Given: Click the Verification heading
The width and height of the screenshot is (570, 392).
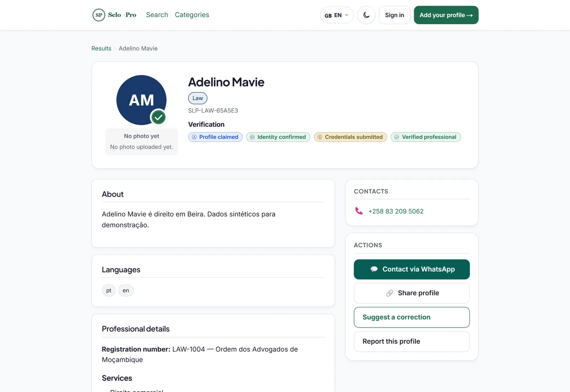Looking at the screenshot, I should click(206, 125).
